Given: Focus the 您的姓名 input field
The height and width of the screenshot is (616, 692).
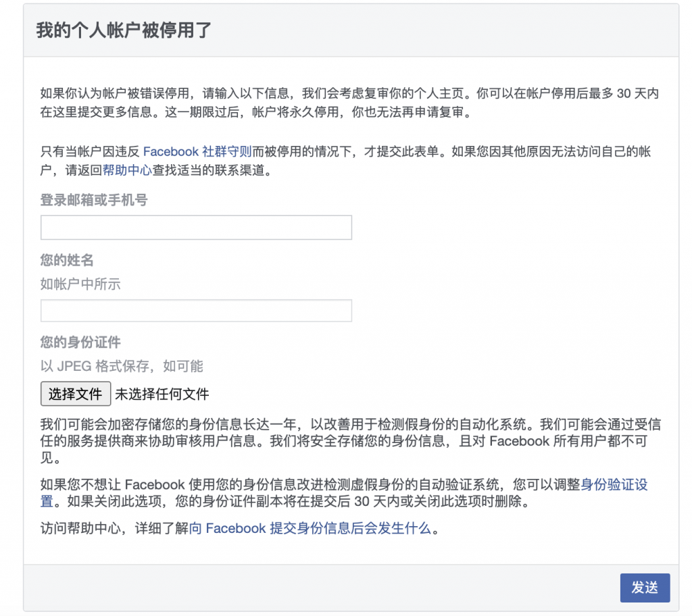Looking at the screenshot, I should [x=196, y=311].
